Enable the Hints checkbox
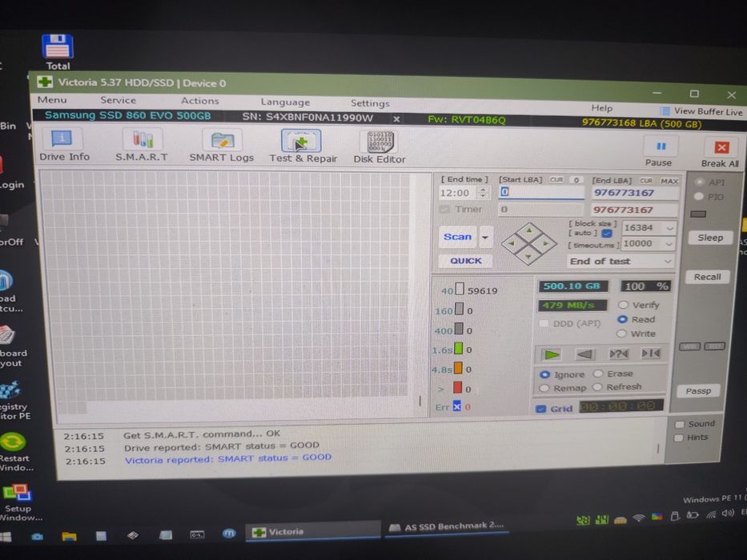The image size is (747, 560). [x=679, y=438]
